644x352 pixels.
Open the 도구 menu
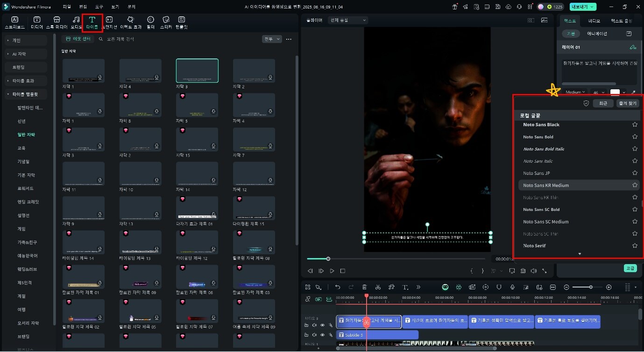coord(99,7)
